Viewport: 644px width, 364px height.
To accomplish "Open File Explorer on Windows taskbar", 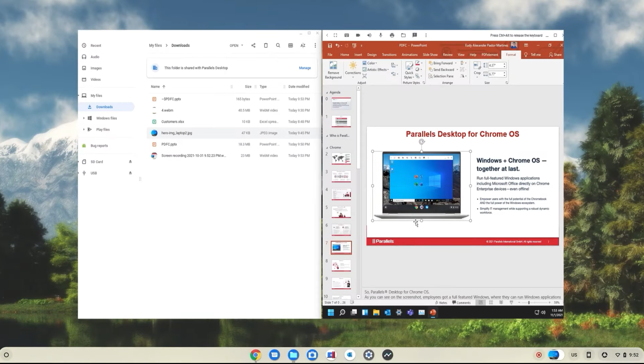I will pos(376,312).
